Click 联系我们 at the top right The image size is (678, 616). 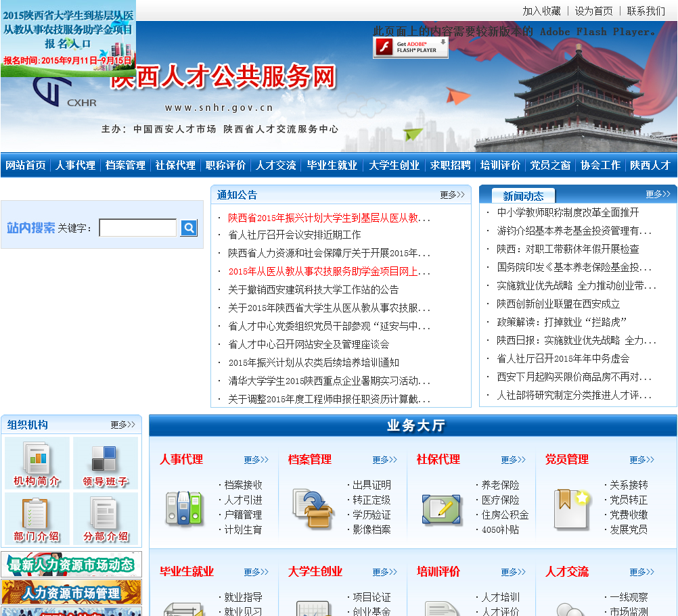[x=646, y=11]
